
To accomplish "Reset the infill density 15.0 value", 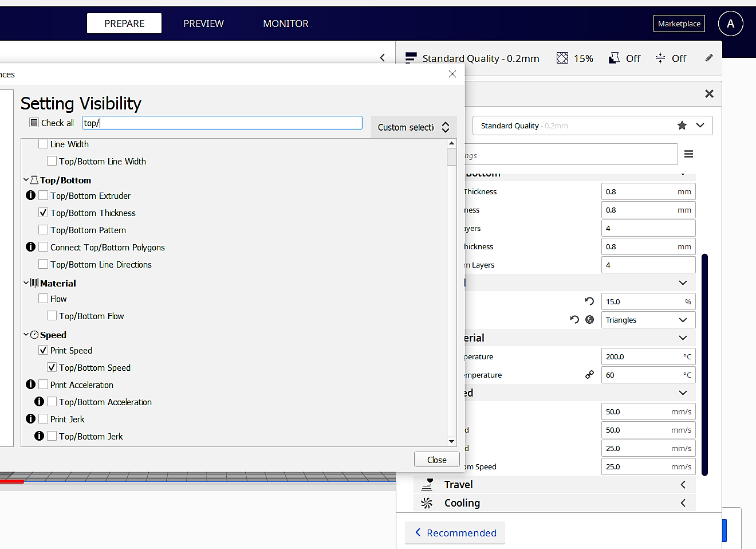I will coord(589,301).
